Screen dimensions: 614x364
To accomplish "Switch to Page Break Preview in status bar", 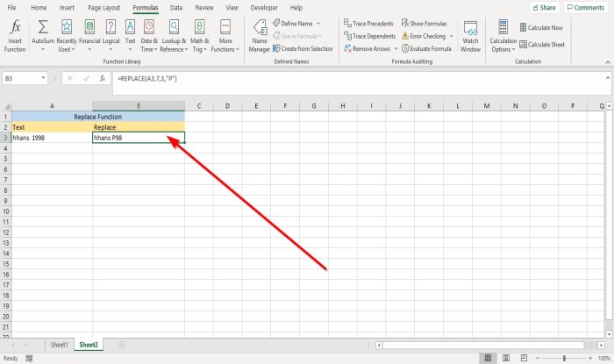I will pyautogui.click(x=524, y=358).
